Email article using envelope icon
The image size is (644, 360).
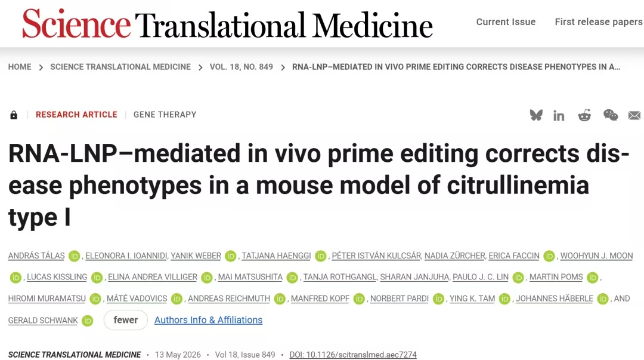[634, 116]
